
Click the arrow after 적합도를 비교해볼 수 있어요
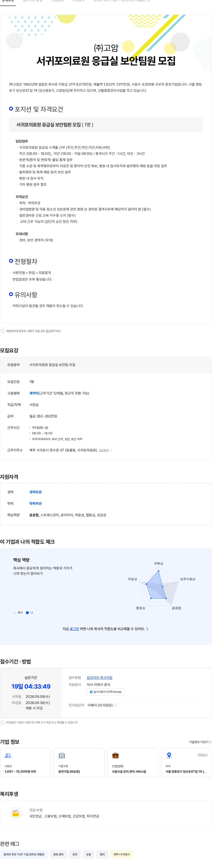pyautogui.click(x=147, y=629)
